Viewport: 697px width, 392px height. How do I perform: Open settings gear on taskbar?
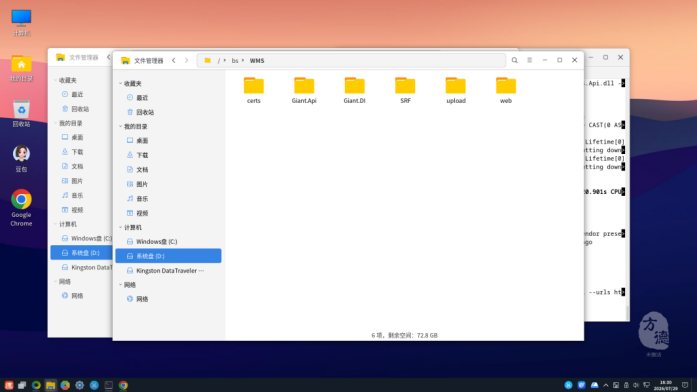coord(80,385)
